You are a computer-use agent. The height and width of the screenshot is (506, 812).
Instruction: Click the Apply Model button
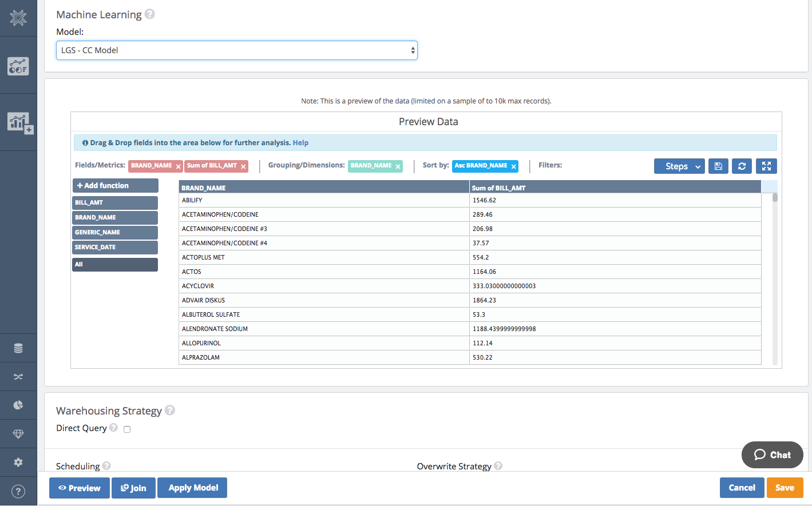[x=193, y=488]
